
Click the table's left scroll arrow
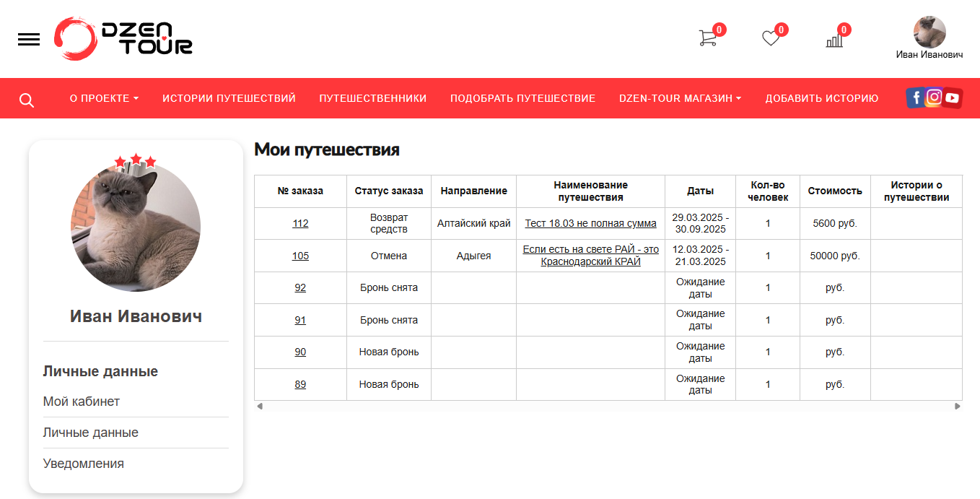[x=260, y=406]
